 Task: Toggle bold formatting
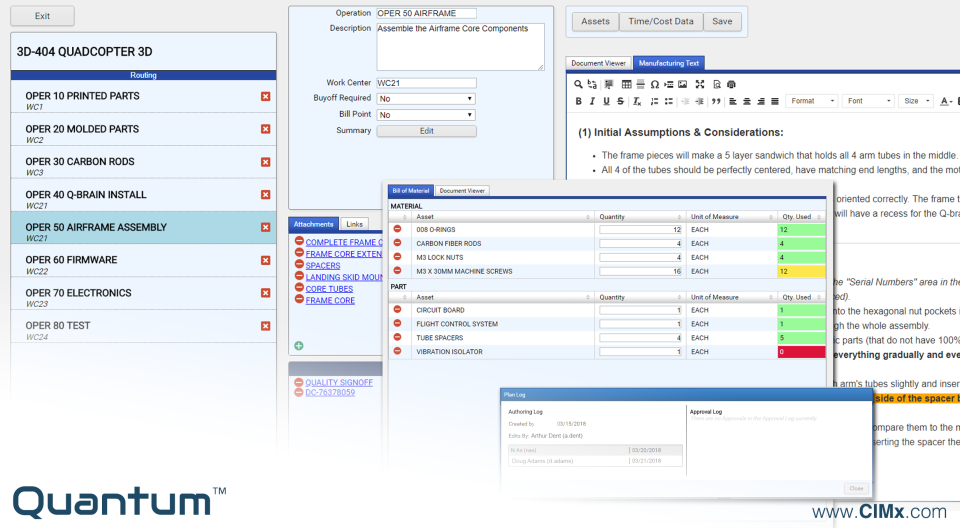pyautogui.click(x=579, y=101)
